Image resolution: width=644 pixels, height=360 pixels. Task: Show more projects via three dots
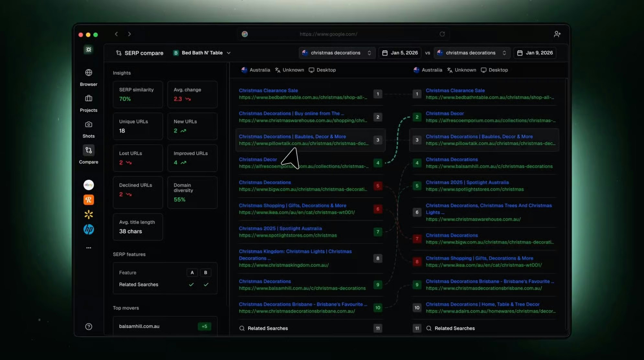(x=88, y=248)
